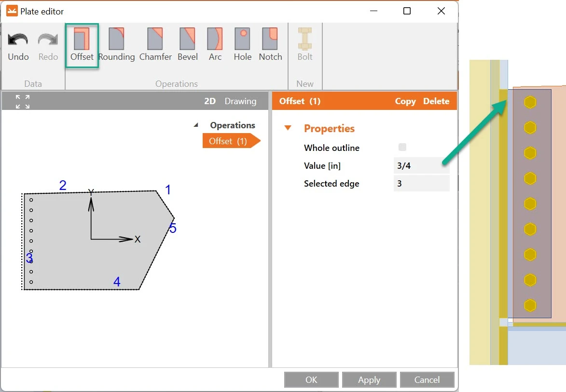Edit the Selected edge field
566x392 pixels.
pyautogui.click(x=421, y=183)
